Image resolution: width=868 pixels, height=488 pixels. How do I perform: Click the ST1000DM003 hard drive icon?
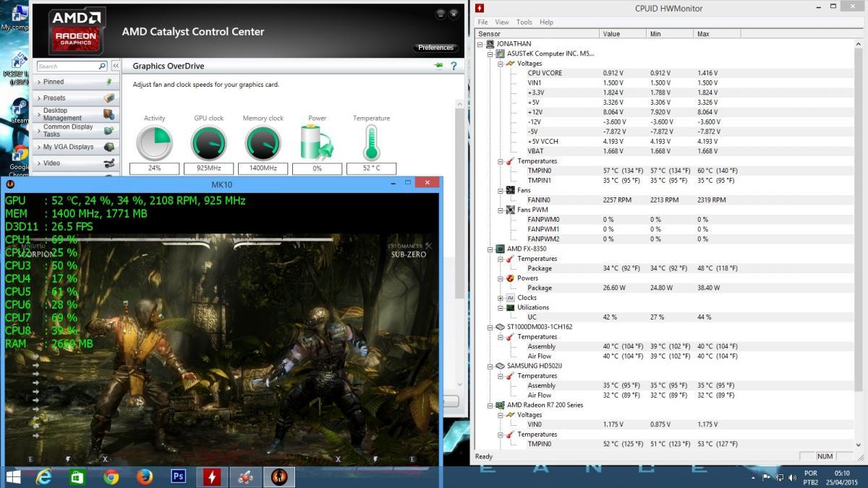click(500, 327)
